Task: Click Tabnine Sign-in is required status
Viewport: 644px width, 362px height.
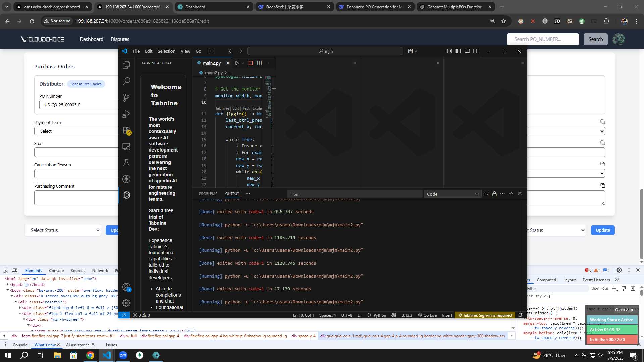Action: [485, 315]
